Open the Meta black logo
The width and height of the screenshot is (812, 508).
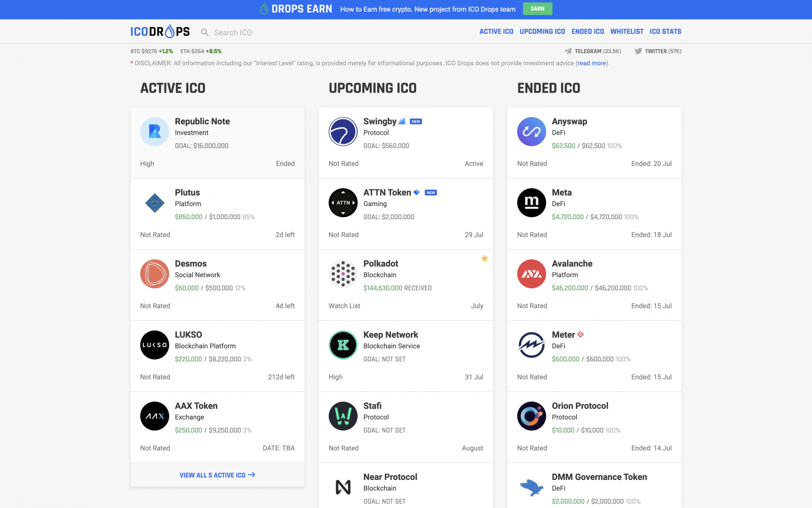(x=531, y=203)
